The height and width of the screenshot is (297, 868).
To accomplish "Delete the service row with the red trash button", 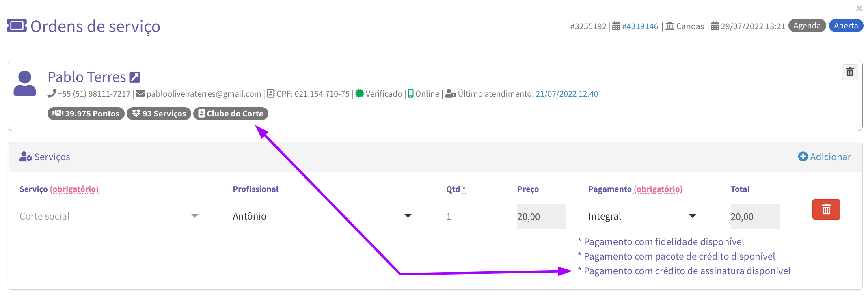I will [x=826, y=209].
